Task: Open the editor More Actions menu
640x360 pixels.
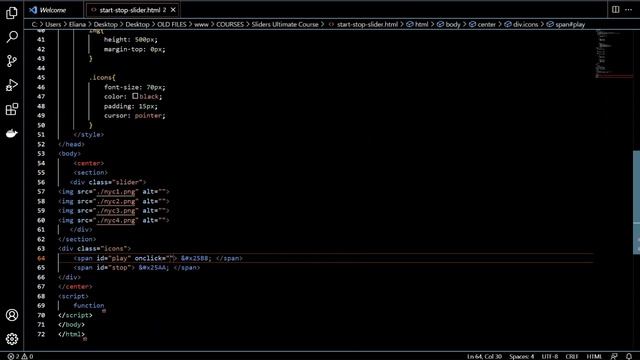Action: tap(629, 9)
